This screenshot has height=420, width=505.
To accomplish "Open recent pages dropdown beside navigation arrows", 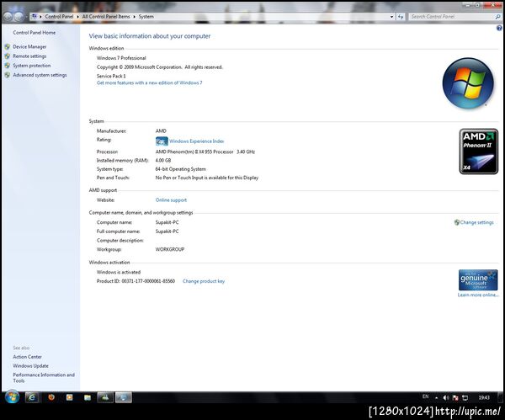I will pos(26,17).
